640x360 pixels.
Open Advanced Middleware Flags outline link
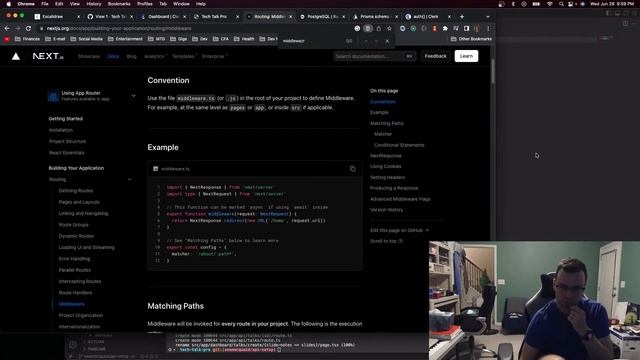pyautogui.click(x=400, y=199)
